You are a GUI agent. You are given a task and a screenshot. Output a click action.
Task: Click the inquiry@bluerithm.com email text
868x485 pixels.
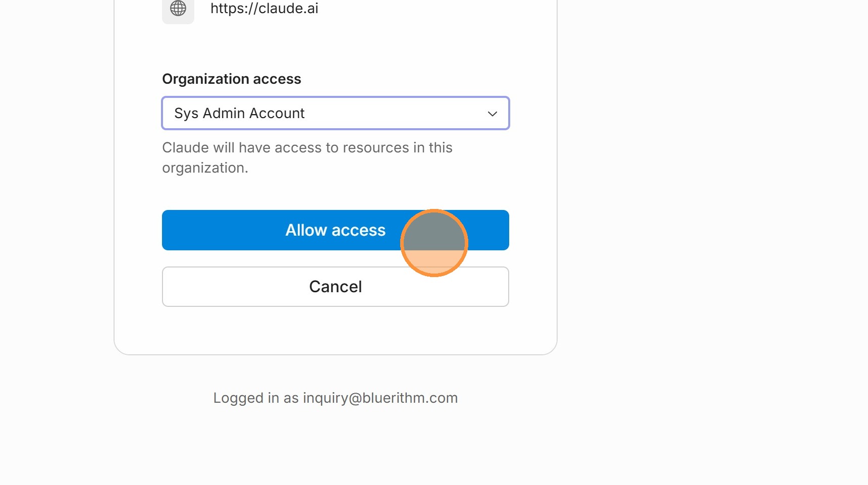(x=381, y=398)
